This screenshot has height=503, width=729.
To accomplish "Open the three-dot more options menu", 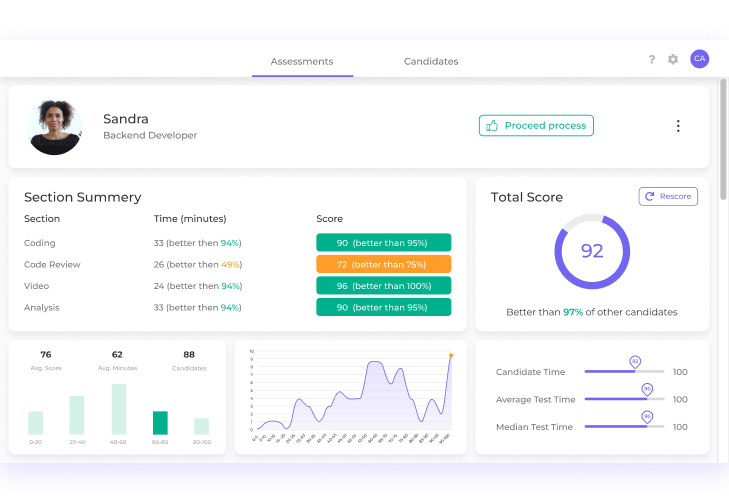I will (678, 126).
